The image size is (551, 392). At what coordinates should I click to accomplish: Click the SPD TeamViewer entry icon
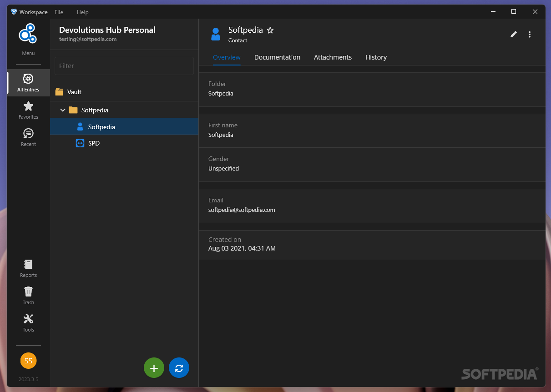pyautogui.click(x=80, y=143)
